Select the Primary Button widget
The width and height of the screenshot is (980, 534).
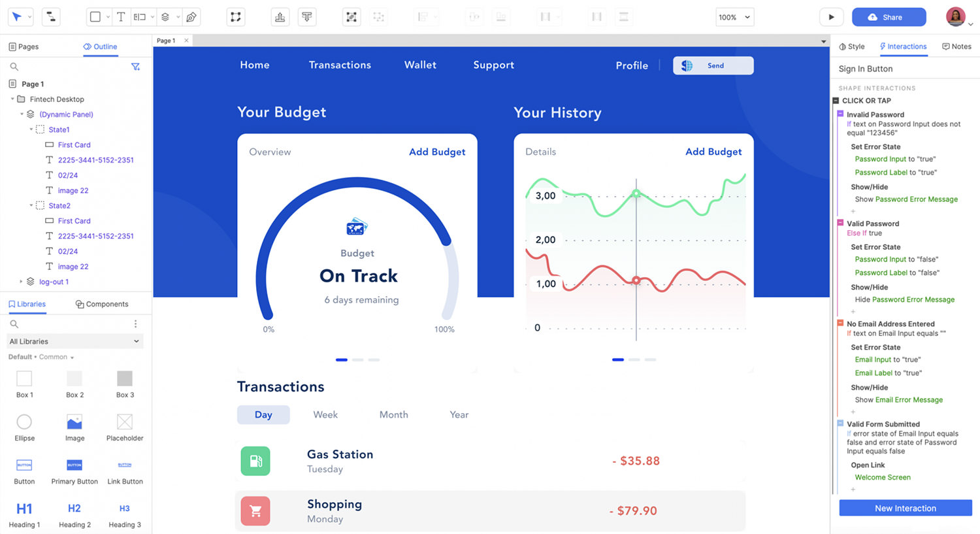pos(74,471)
